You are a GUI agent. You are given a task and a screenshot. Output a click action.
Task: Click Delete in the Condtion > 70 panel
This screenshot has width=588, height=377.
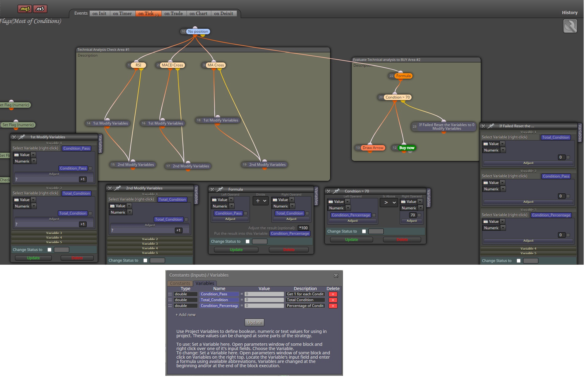click(x=402, y=240)
